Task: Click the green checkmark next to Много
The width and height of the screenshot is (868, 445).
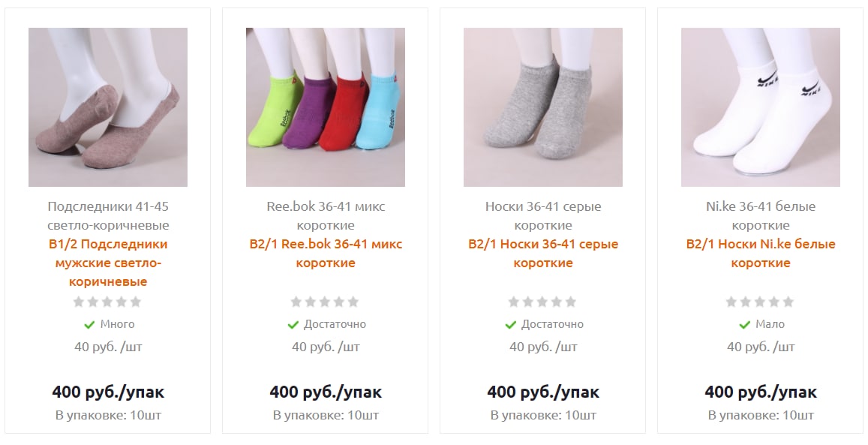Action: [89, 325]
